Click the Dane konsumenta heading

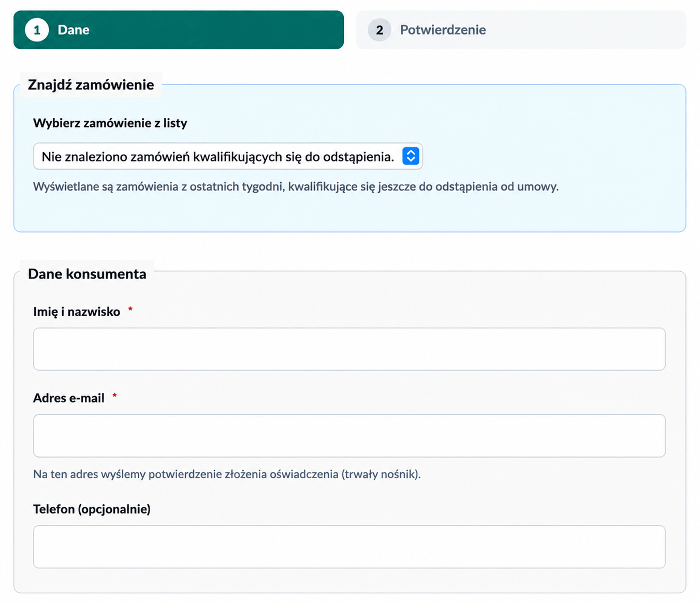(87, 274)
